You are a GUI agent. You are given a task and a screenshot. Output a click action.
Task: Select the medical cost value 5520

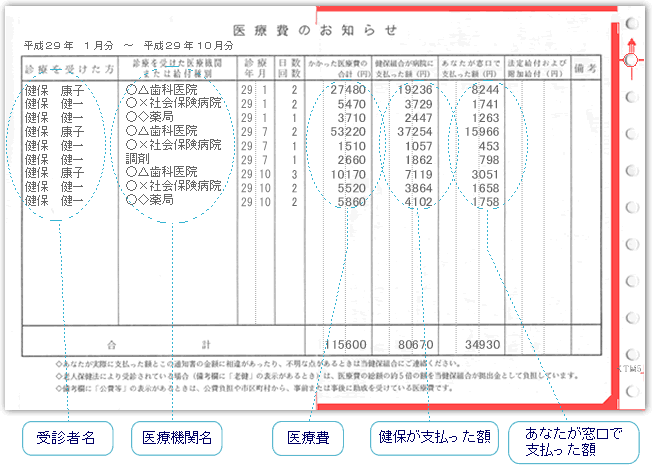coord(351,188)
